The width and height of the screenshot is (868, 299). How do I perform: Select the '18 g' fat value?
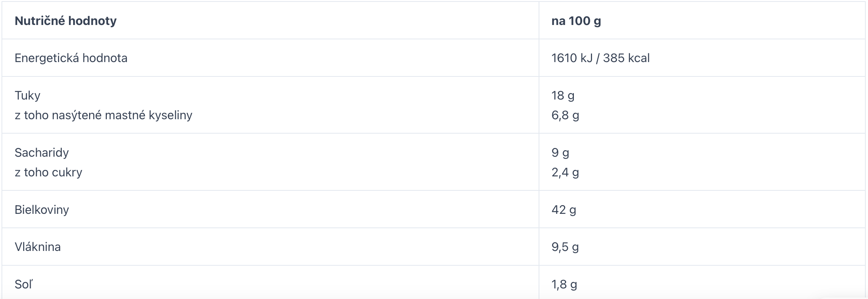coord(563,95)
